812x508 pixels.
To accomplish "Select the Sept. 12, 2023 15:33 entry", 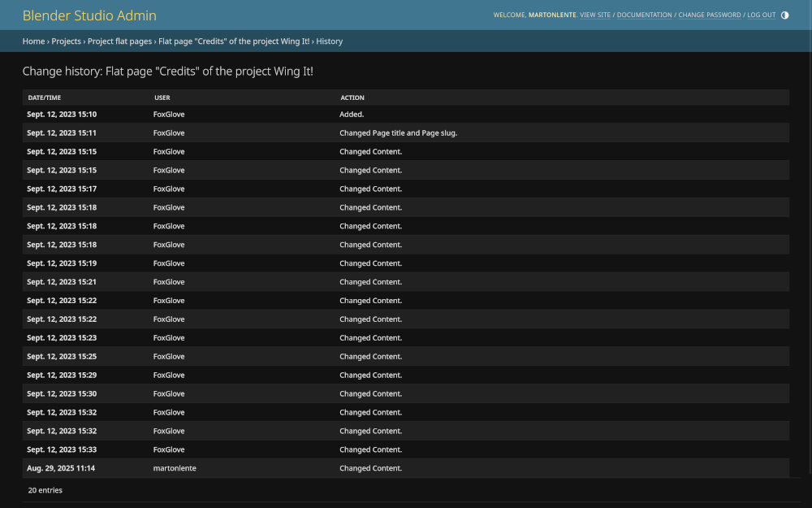I will tap(62, 449).
